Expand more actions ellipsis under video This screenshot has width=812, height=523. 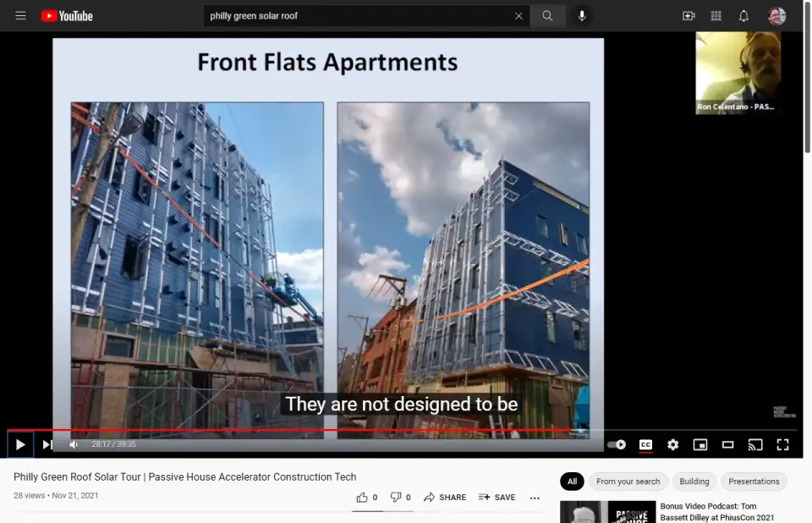(x=535, y=498)
